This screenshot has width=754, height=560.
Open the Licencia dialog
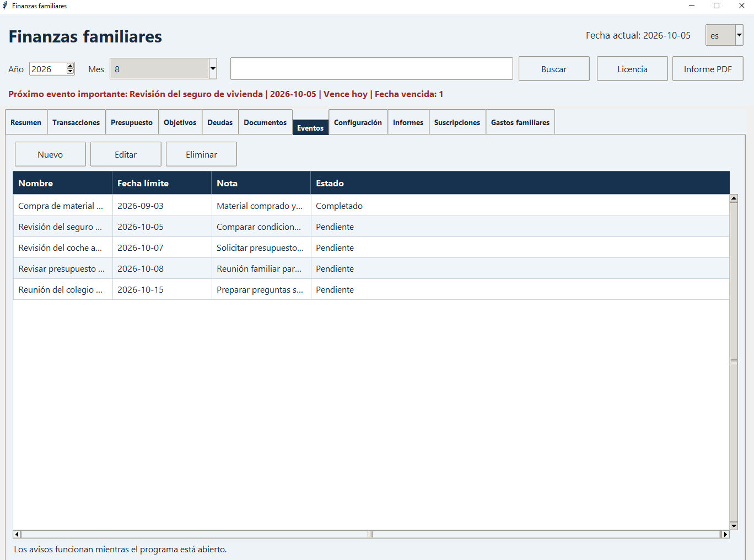[x=632, y=69]
